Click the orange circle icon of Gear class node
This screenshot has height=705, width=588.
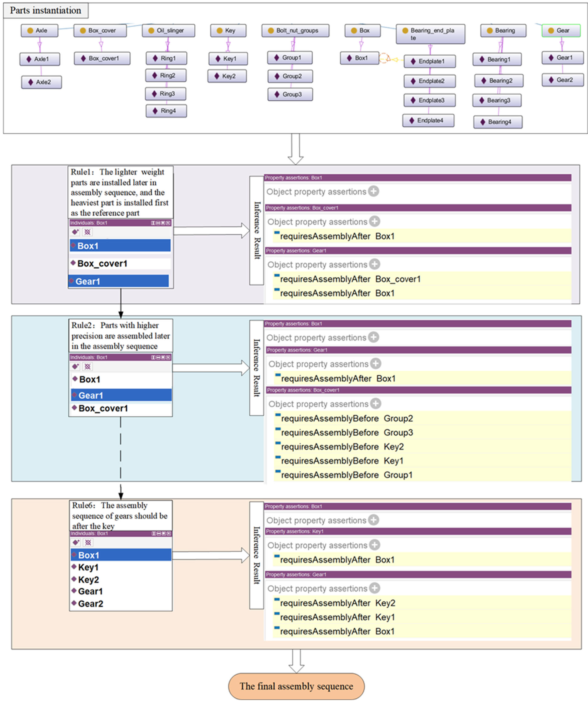tap(551, 31)
